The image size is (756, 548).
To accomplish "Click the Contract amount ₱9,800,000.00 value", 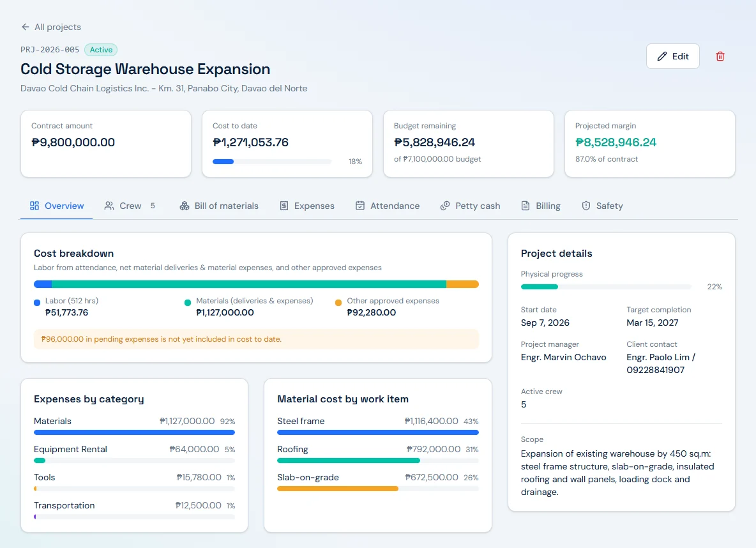I will 73,142.
